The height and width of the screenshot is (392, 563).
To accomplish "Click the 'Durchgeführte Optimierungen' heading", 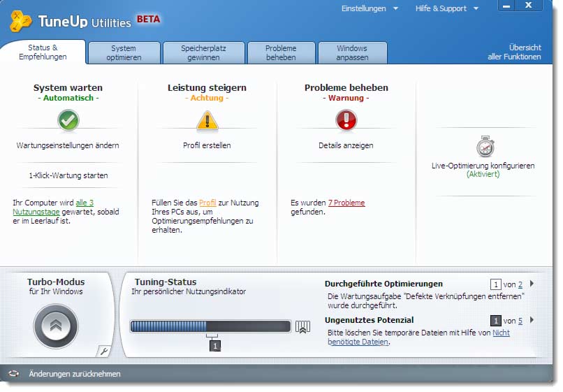I will coord(383,284).
